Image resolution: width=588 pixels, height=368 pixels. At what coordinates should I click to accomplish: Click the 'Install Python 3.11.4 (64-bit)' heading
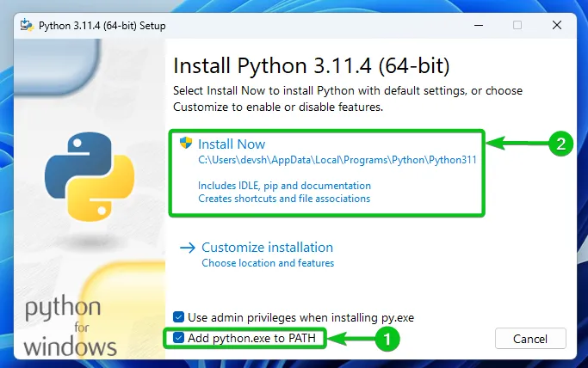(x=312, y=66)
